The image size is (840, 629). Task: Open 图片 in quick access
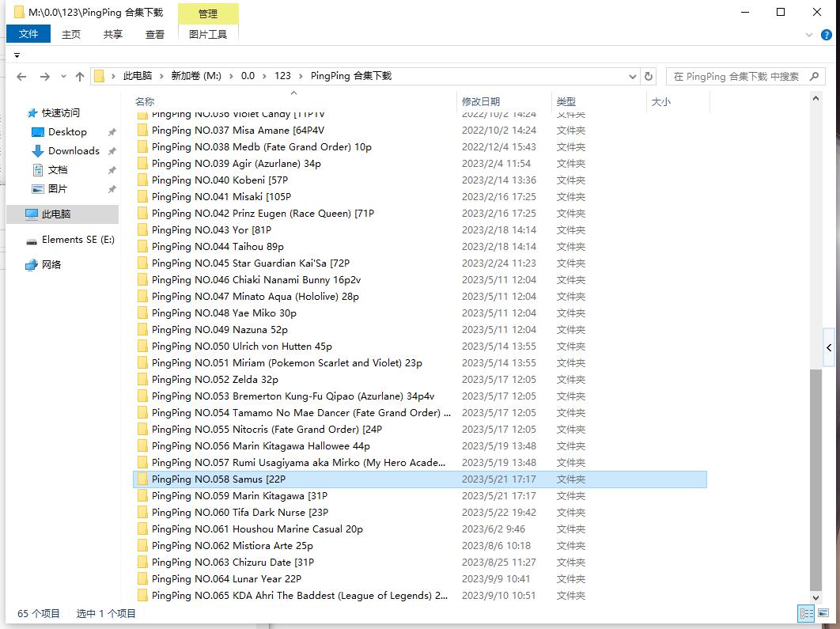[57, 188]
